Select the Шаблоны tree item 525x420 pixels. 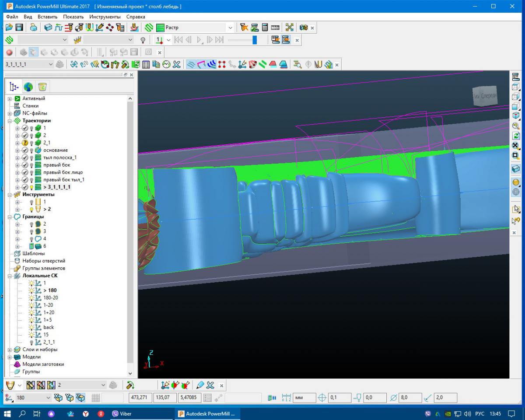pyautogui.click(x=33, y=254)
